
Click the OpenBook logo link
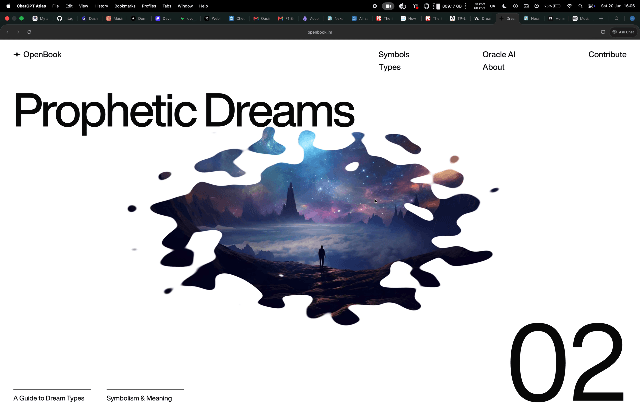click(x=38, y=54)
